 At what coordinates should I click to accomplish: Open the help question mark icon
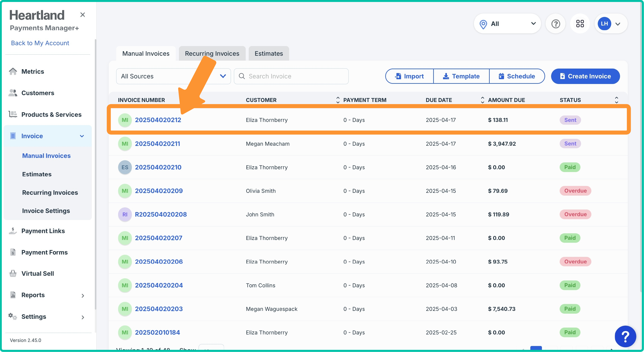[x=555, y=24]
